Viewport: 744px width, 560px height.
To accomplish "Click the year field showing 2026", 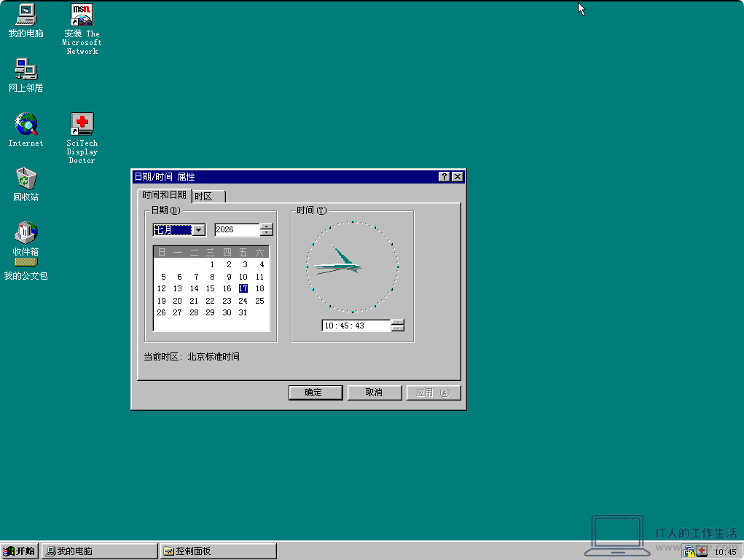I will pyautogui.click(x=236, y=229).
